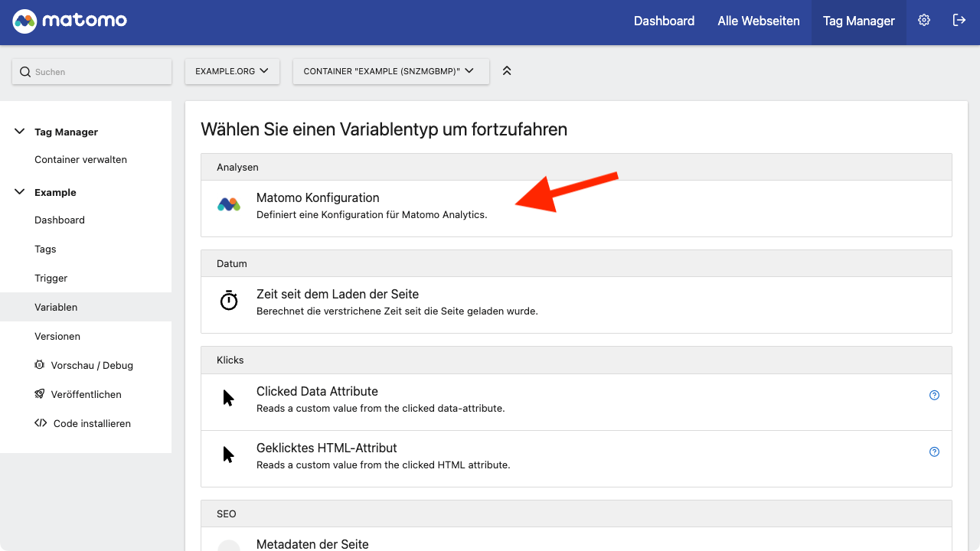Image resolution: width=980 pixels, height=551 pixels.
Task: Click the code icon beside Code installieren
Action: click(x=41, y=423)
